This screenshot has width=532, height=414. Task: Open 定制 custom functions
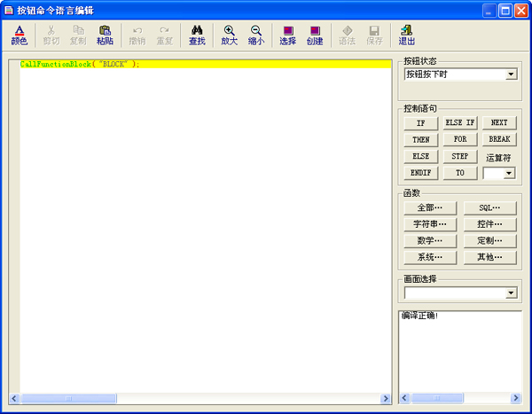[490, 241]
